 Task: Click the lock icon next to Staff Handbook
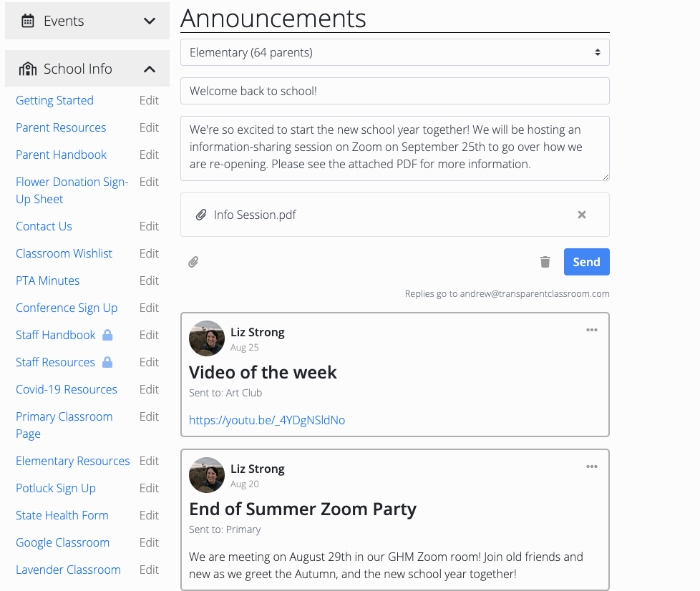tap(107, 335)
